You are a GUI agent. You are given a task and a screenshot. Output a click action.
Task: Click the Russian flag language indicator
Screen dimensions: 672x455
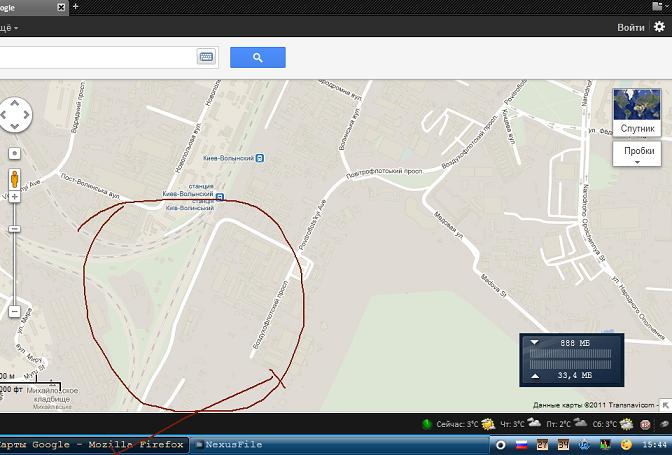coord(522,445)
